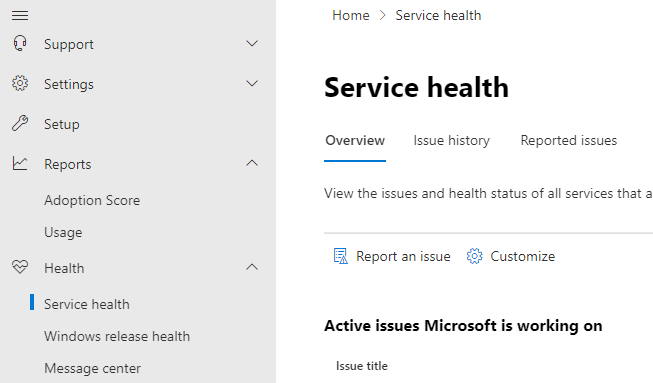Screen dimensions: 653x383
Task: Collapse the Reports section chevron
Action: pyautogui.click(x=252, y=163)
